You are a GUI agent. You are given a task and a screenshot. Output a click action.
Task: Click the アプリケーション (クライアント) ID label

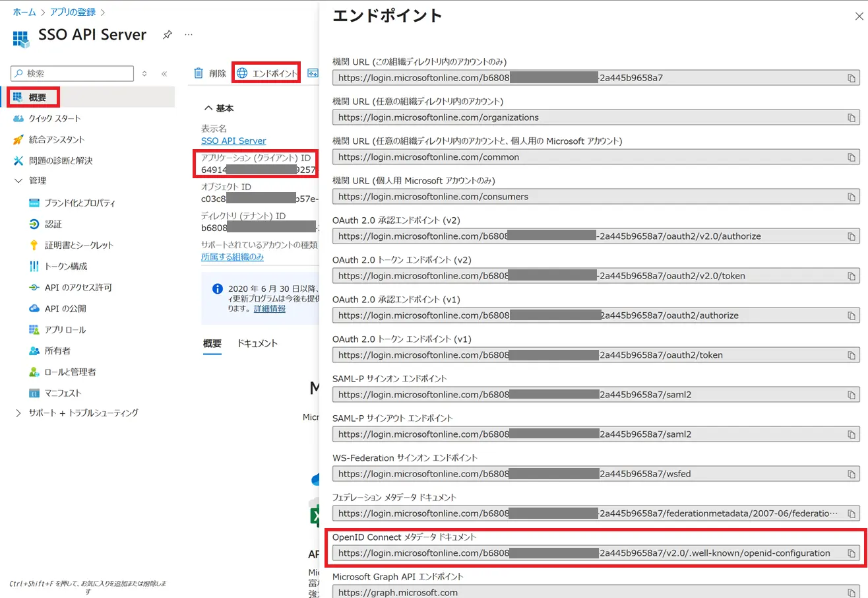[256, 158]
